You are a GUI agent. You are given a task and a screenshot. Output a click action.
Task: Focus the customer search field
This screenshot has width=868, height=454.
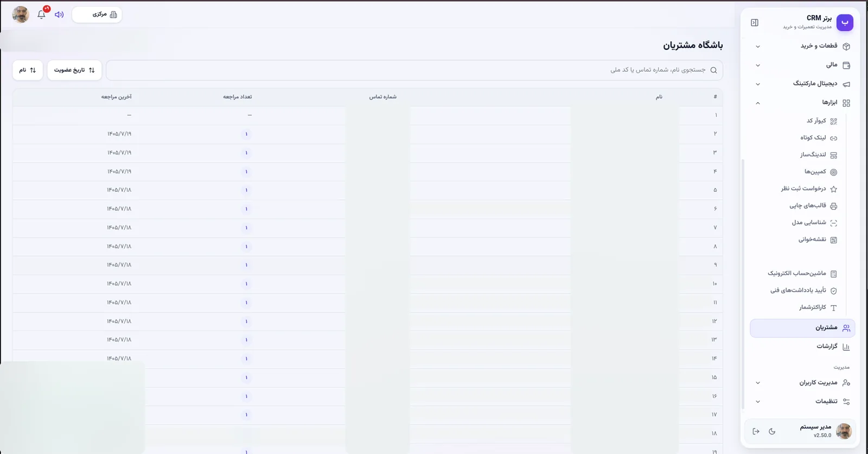[414, 70]
